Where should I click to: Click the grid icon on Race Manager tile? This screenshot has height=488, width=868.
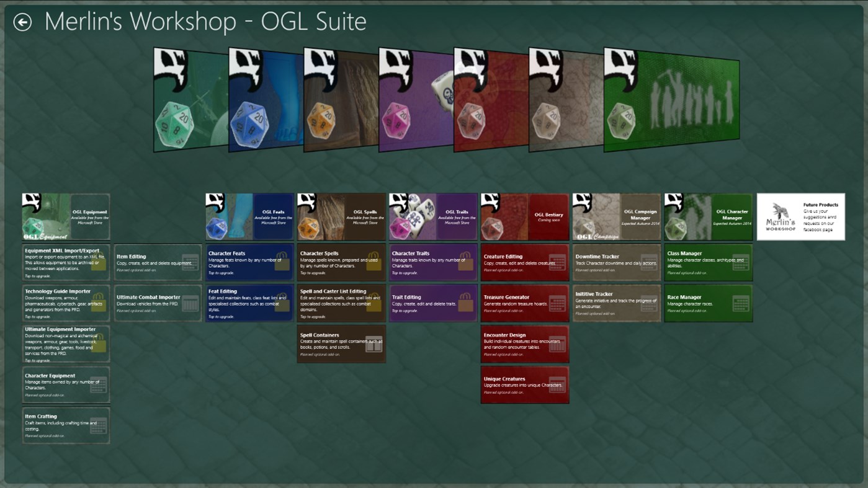(741, 303)
